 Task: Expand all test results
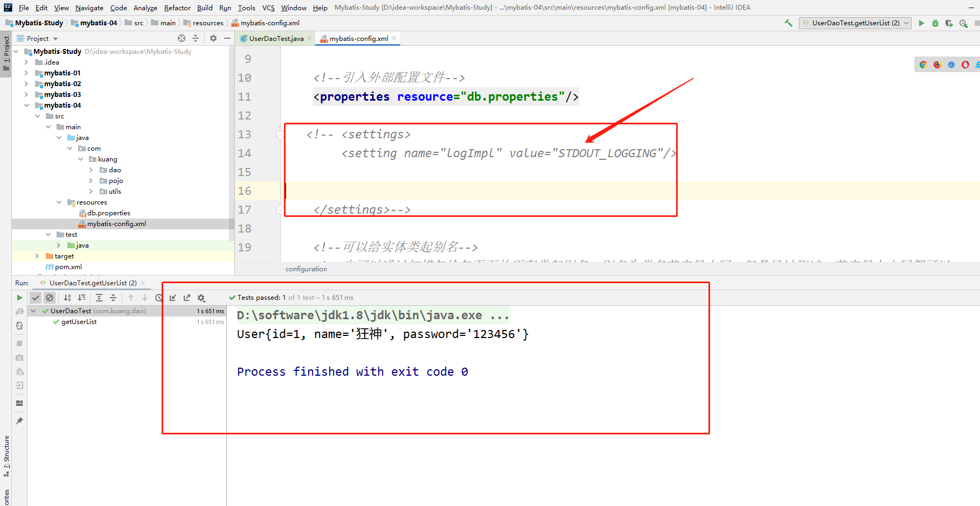pos(99,298)
